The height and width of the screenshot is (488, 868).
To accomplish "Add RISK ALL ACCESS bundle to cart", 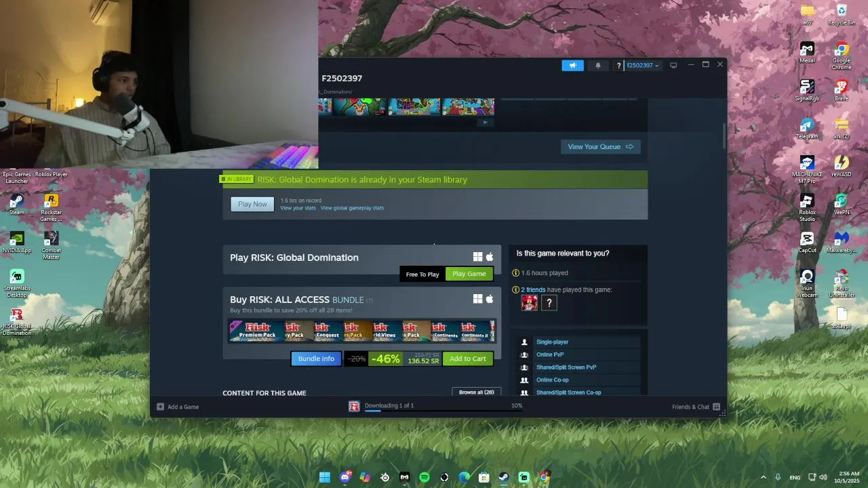I will [467, 359].
